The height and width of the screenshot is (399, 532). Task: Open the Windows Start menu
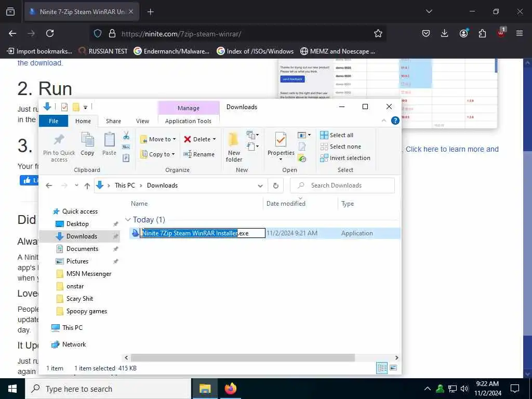(12, 389)
